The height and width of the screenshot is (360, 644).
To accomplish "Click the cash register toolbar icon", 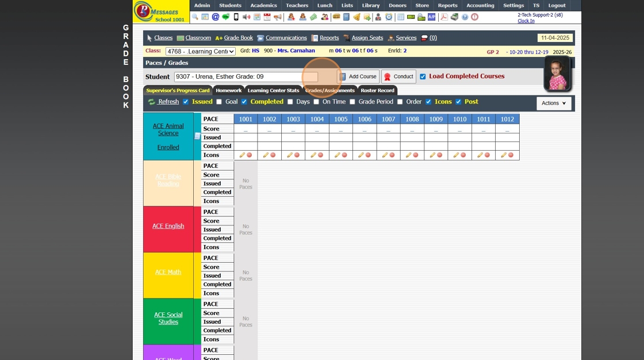I will coord(454,17).
